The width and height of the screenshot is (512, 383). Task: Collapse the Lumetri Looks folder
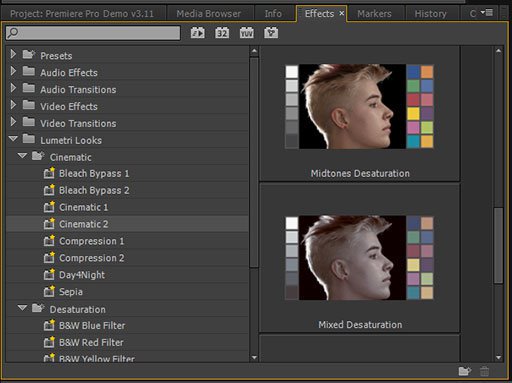[x=13, y=138]
